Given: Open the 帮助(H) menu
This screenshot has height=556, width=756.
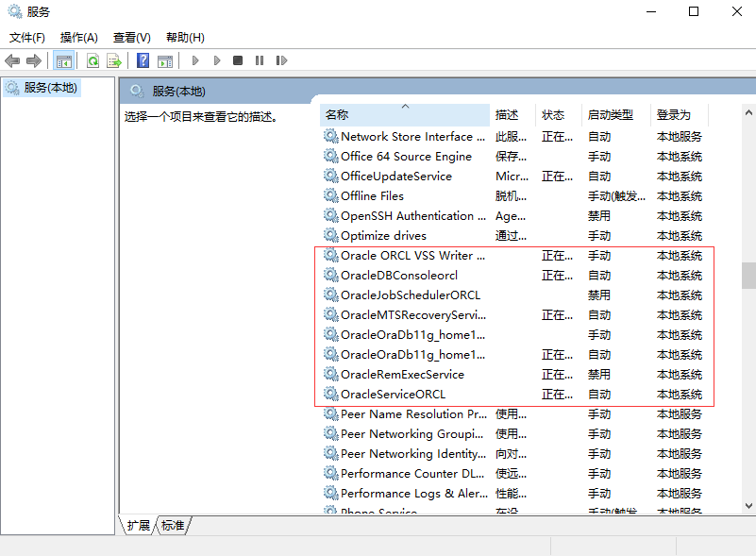Looking at the screenshot, I should click(x=185, y=38).
